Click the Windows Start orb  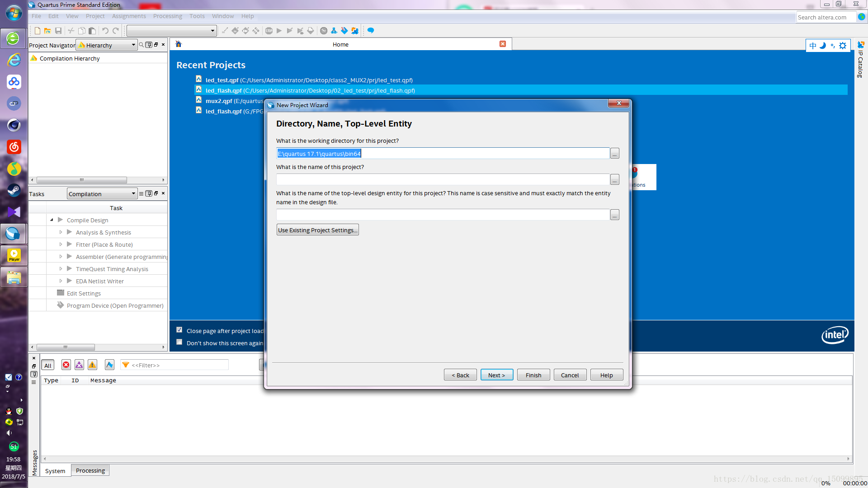click(14, 13)
